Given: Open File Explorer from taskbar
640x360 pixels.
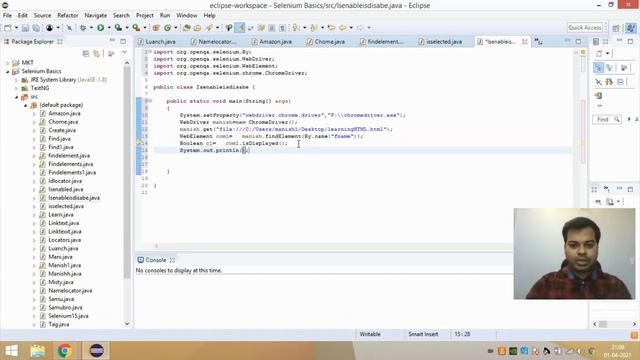Looking at the screenshot, I should 38,351.
